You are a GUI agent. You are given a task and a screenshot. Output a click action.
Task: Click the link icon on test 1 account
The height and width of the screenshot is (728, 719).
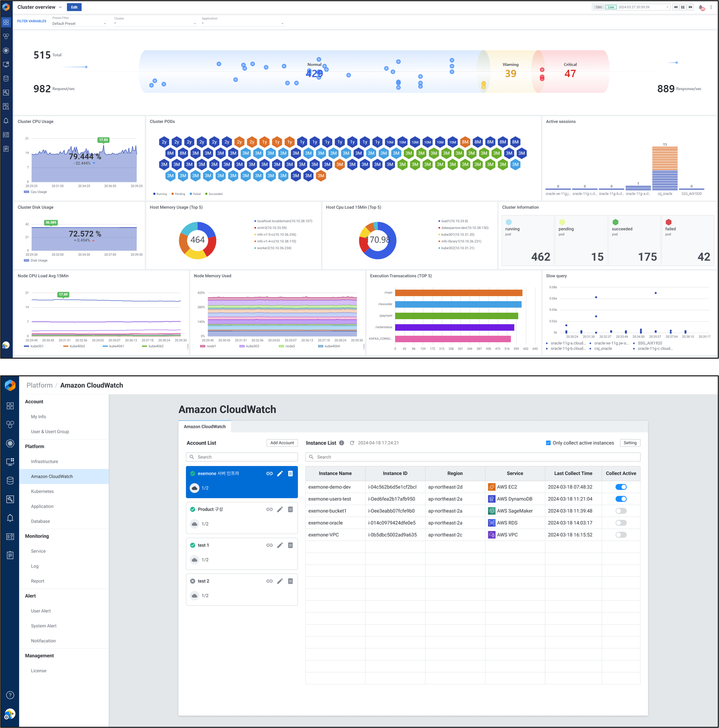(x=269, y=545)
